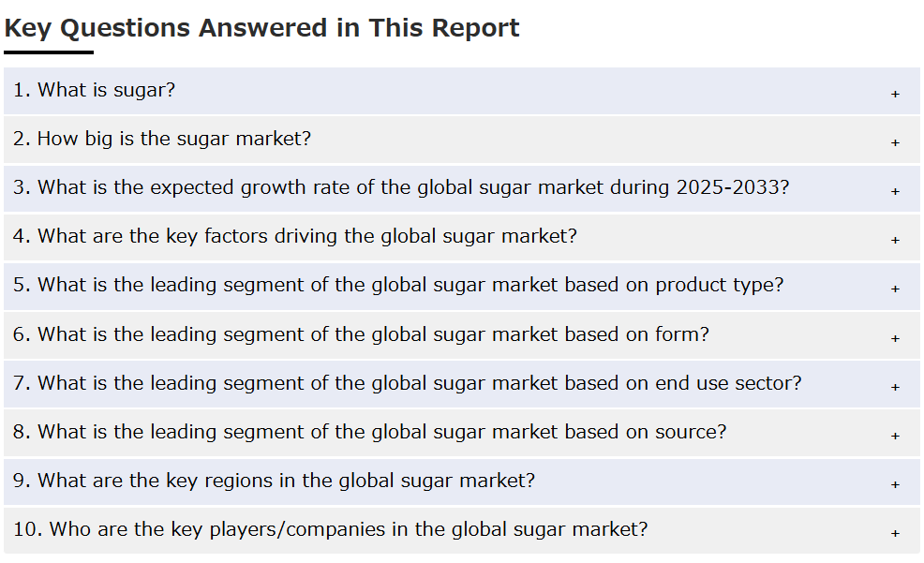Open leading segment by end use sector
The image size is (924, 563).
461,385
